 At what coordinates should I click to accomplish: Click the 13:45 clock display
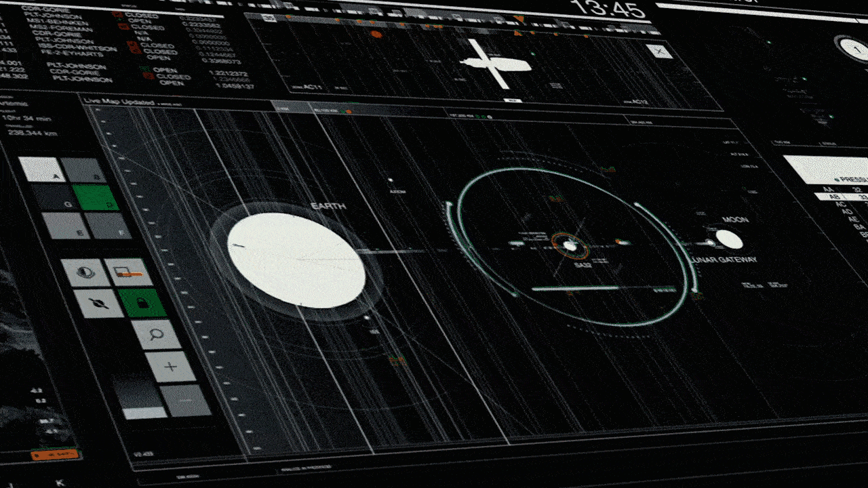point(607,9)
